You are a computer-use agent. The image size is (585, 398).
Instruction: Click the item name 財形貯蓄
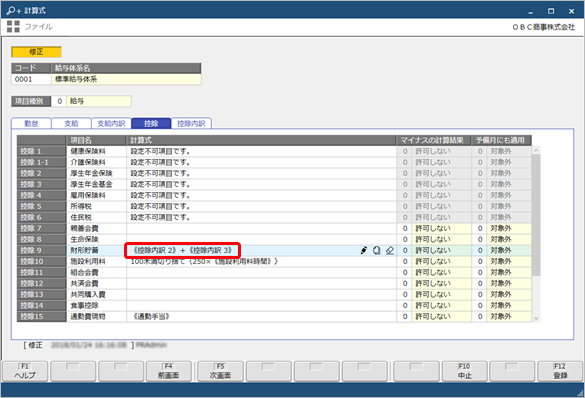click(x=96, y=250)
